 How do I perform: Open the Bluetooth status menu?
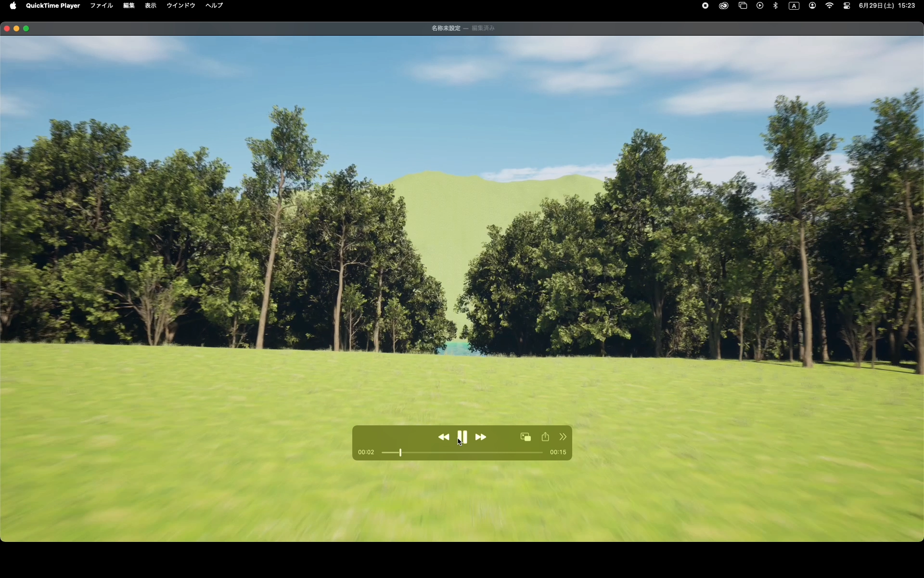point(775,6)
